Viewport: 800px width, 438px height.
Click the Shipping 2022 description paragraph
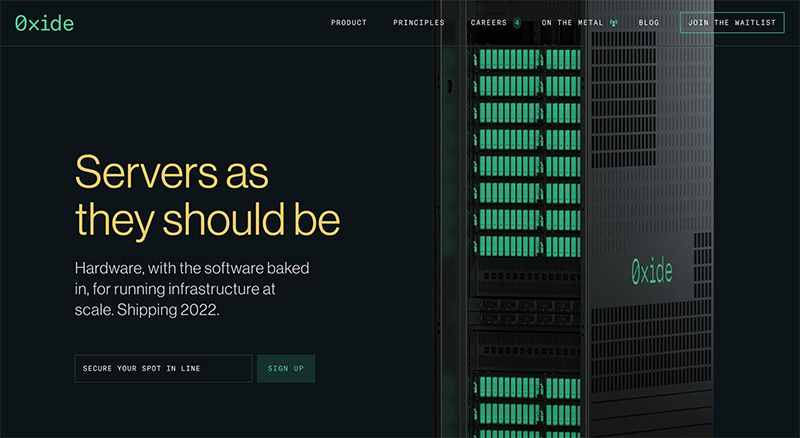pos(182,289)
